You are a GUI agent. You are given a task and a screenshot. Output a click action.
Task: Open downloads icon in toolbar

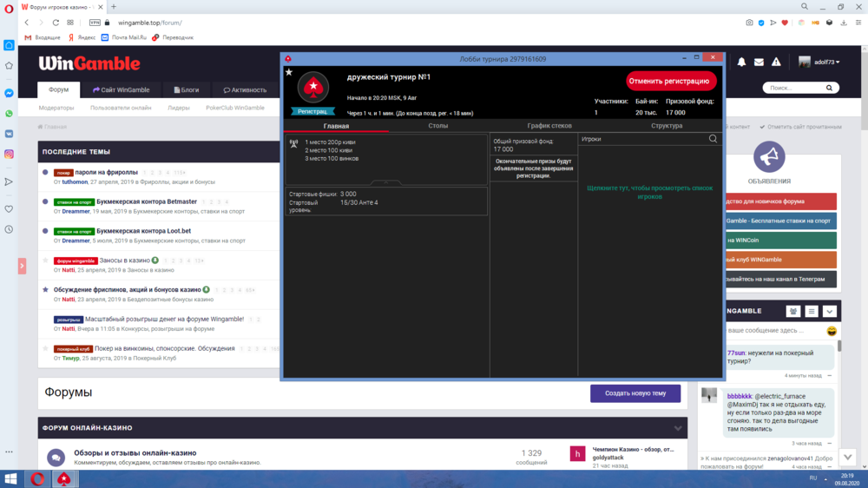pos(844,23)
